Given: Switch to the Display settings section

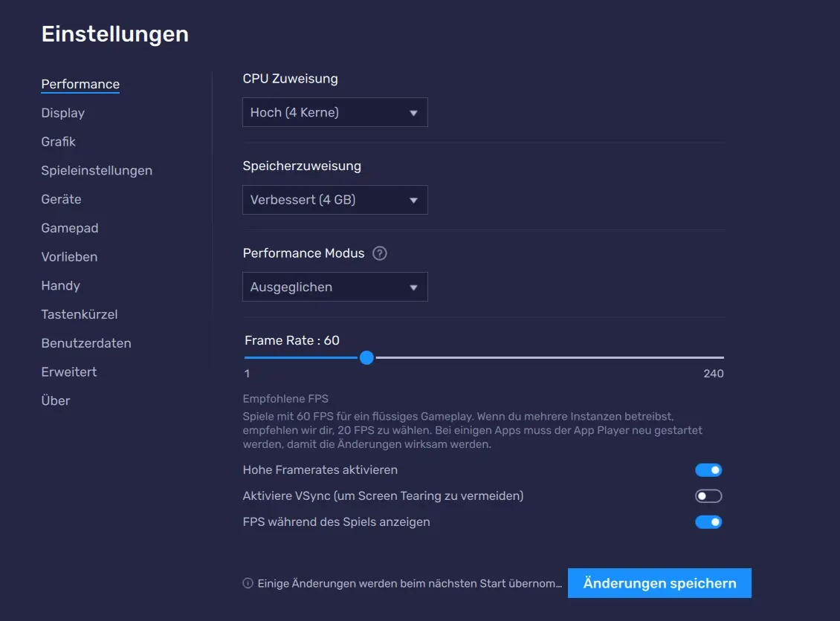Looking at the screenshot, I should tap(62, 113).
